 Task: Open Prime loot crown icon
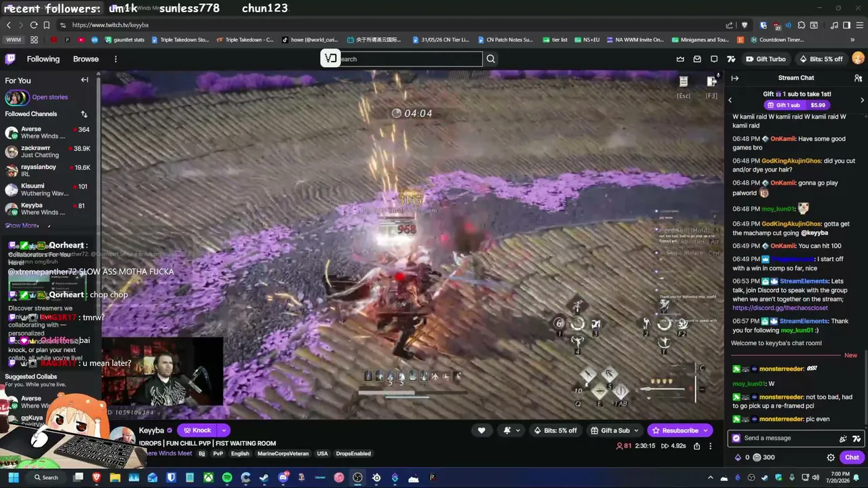(x=680, y=59)
